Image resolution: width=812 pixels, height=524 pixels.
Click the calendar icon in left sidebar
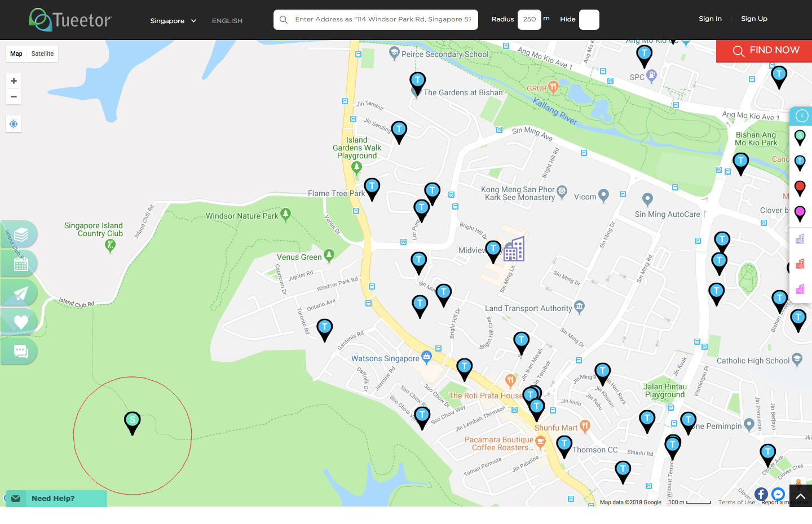(21, 264)
